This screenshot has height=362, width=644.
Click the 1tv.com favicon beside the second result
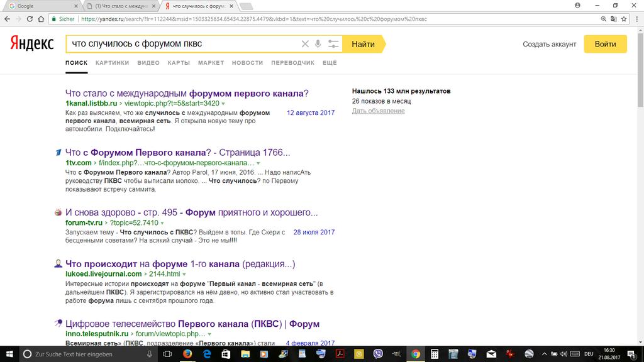58,153
